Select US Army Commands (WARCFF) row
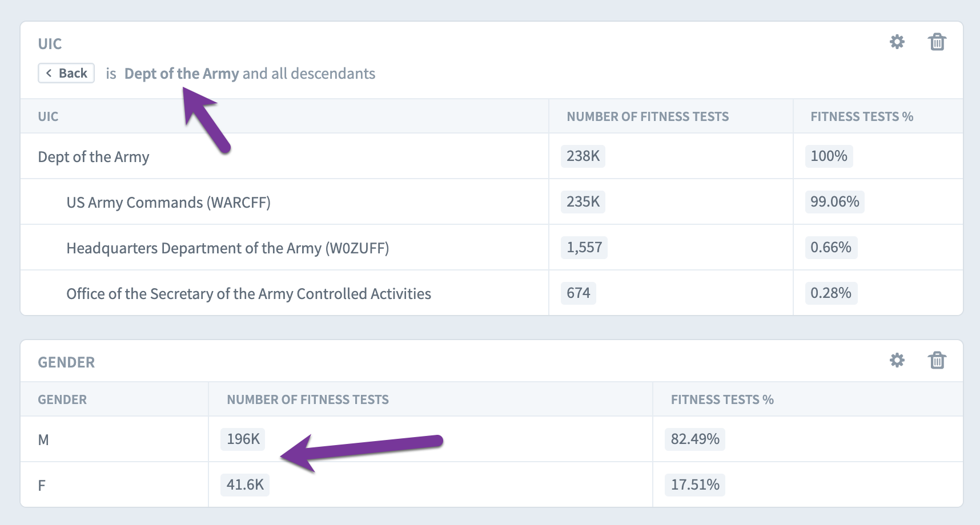This screenshot has height=525, width=980. [x=492, y=201]
